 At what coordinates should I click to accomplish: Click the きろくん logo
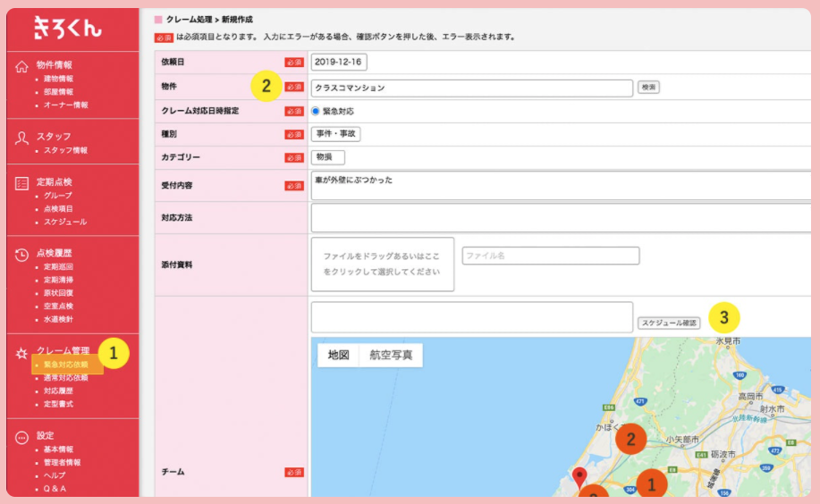tap(67, 28)
